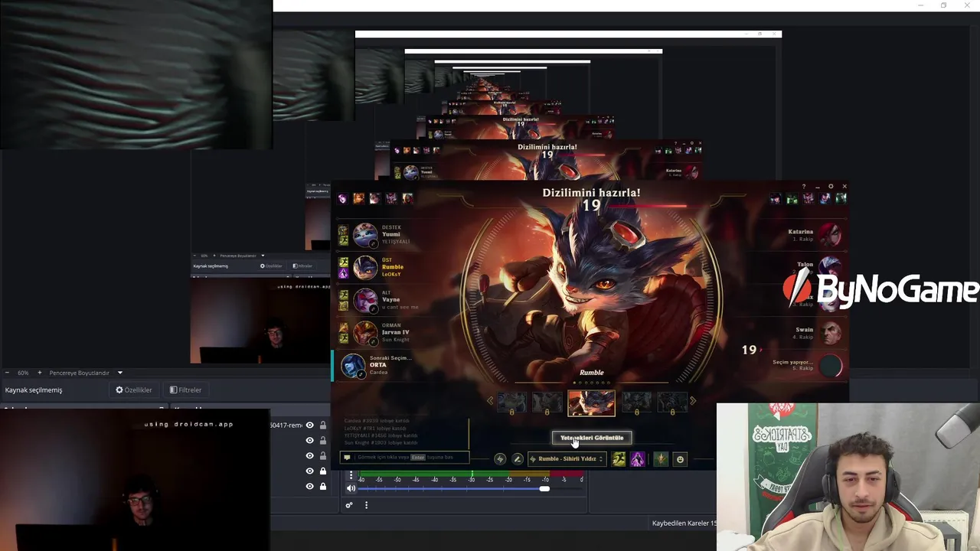Open the audio mixer advanced gear icon
This screenshot has height=551, width=980.
349,505
